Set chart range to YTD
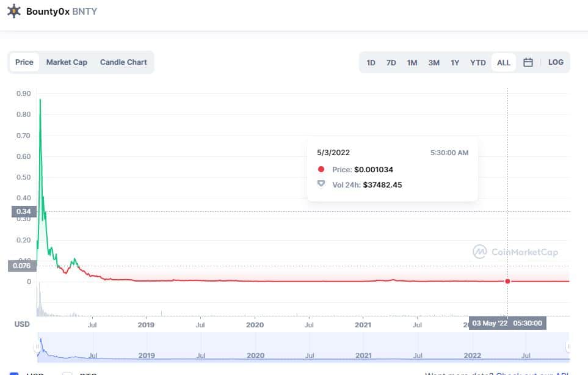Viewport: 588px width, 375px height. (477, 63)
